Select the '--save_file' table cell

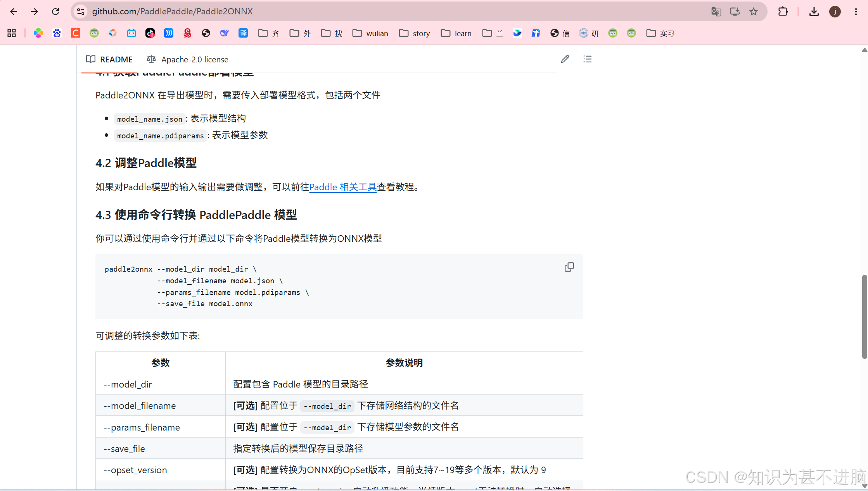[x=161, y=448]
